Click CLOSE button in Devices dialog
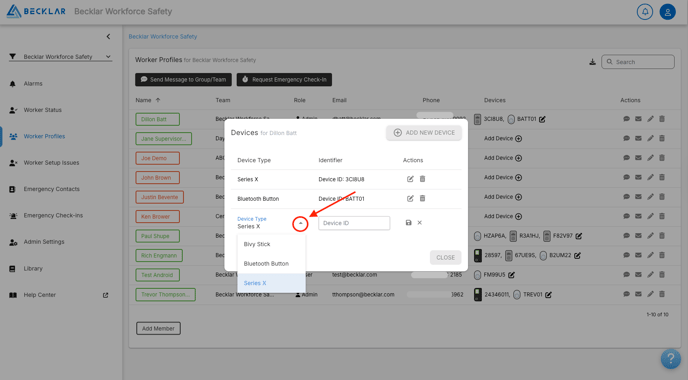The width and height of the screenshot is (688, 380). click(x=445, y=258)
